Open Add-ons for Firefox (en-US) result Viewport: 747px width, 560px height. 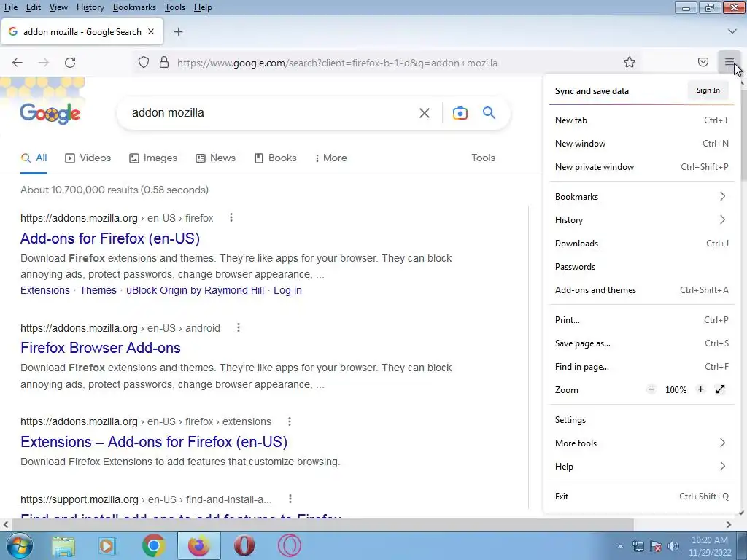coord(110,238)
